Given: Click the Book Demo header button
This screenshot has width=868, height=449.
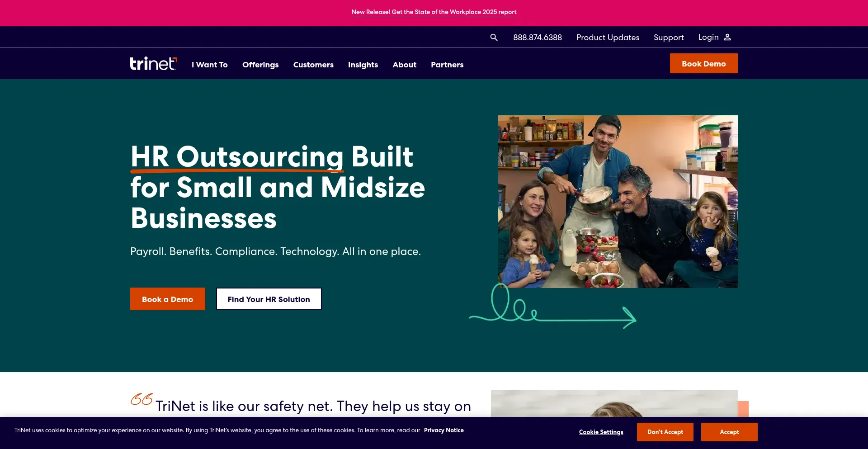Looking at the screenshot, I should 703,63.
